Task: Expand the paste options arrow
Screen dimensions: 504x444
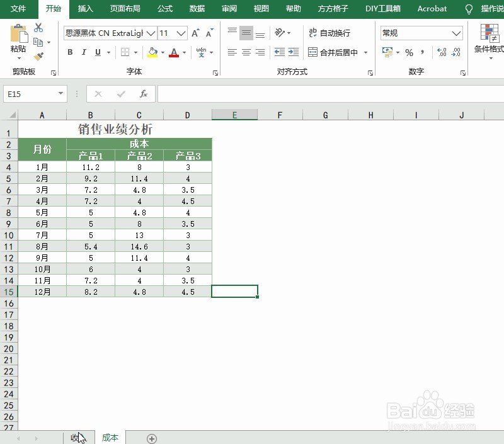Action: click(x=19, y=58)
